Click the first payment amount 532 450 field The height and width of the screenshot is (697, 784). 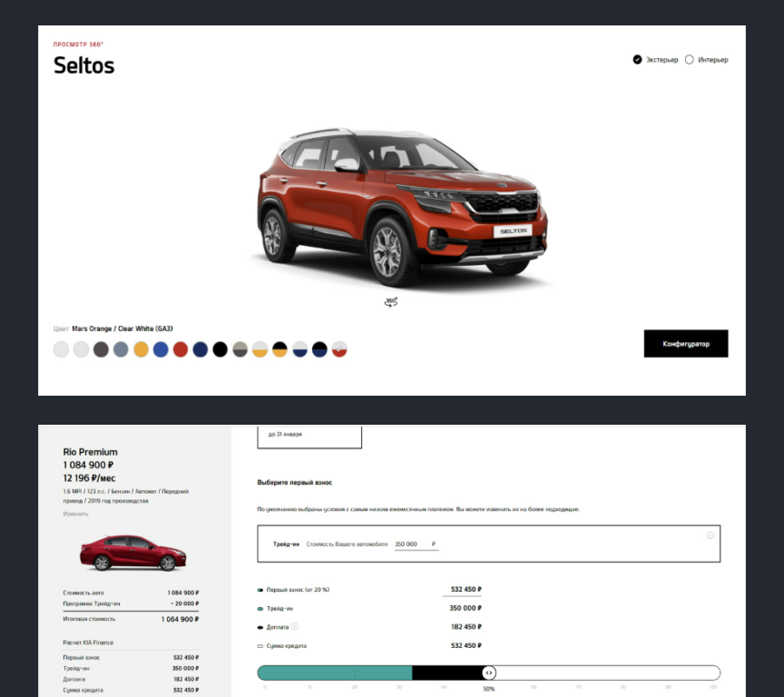[x=463, y=590]
